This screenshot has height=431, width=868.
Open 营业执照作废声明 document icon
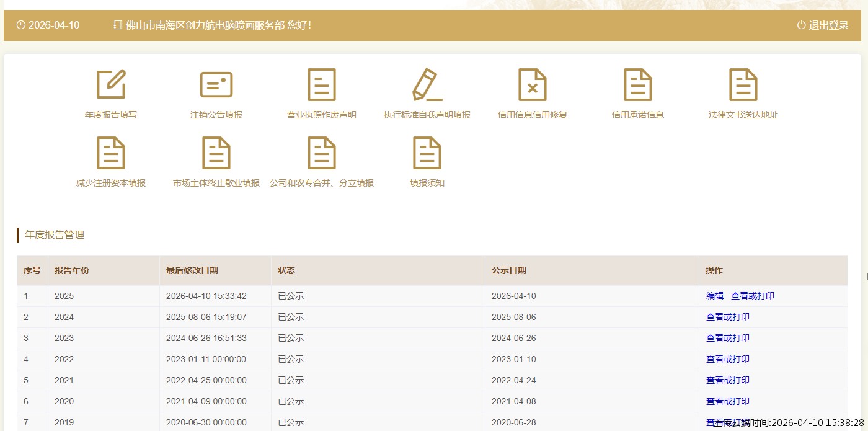click(x=322, y=85)
